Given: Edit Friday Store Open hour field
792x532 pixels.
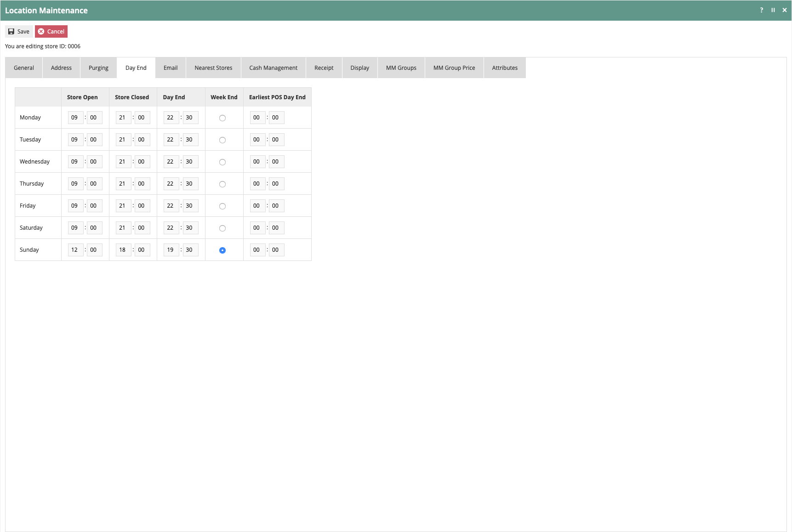Looking at the screenshot, I should [76, 206].
